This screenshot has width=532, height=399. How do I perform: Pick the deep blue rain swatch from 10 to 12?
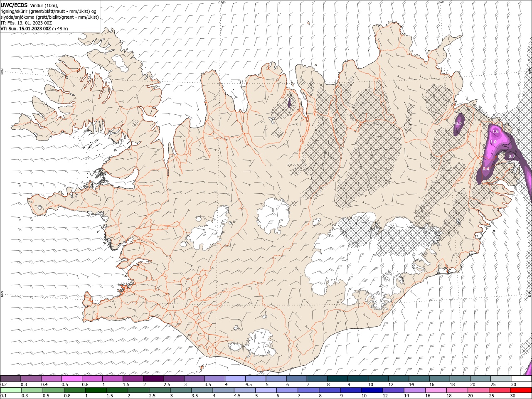pos(372,390)
